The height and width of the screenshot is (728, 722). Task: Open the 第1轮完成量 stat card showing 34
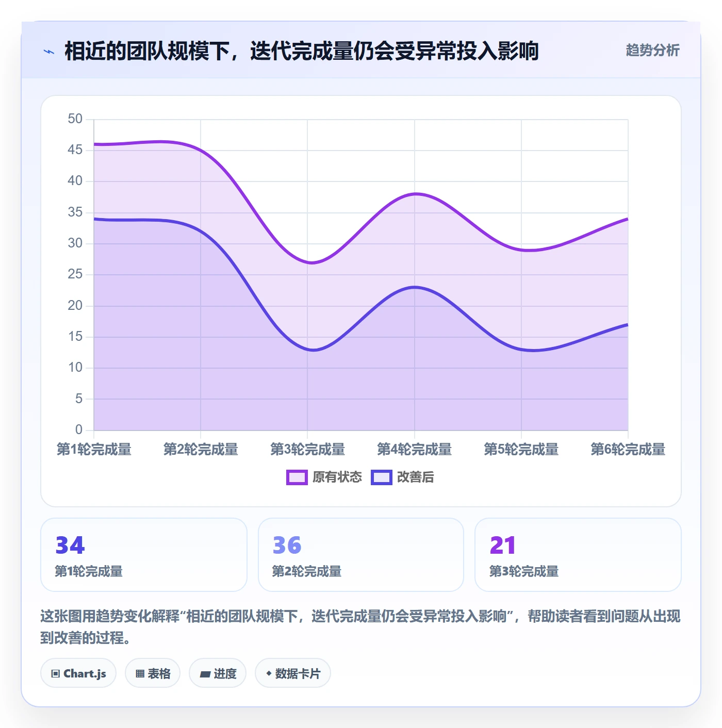click(x=144, y=555)
